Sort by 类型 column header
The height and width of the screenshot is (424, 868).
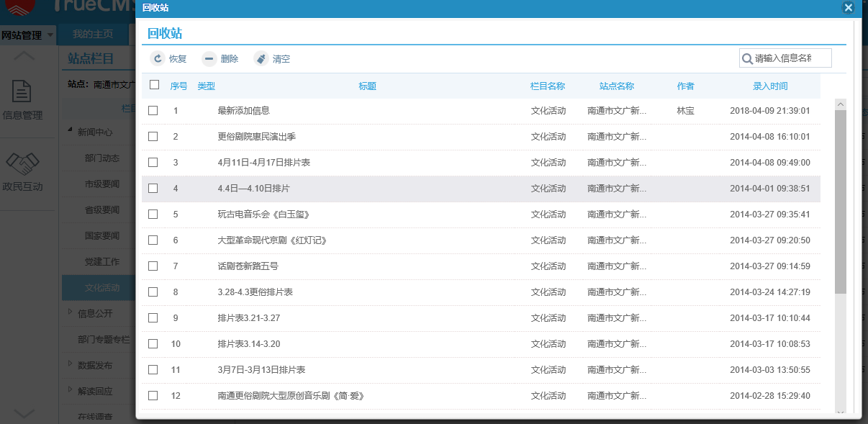pyautogui.click(x=206, y=86)
